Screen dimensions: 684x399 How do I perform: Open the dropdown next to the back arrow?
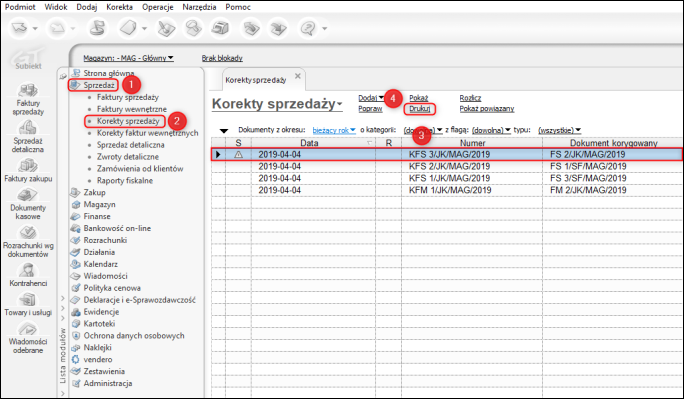(x=35, y=29)
